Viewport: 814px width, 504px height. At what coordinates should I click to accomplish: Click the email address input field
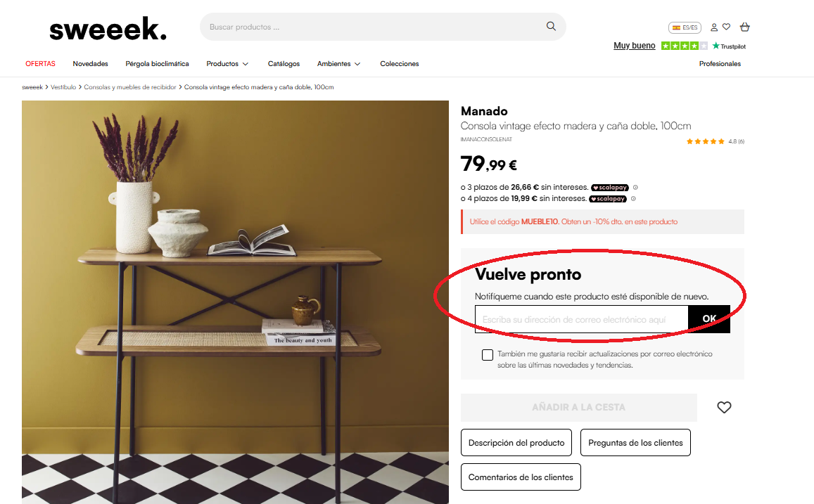pos(581,319)
